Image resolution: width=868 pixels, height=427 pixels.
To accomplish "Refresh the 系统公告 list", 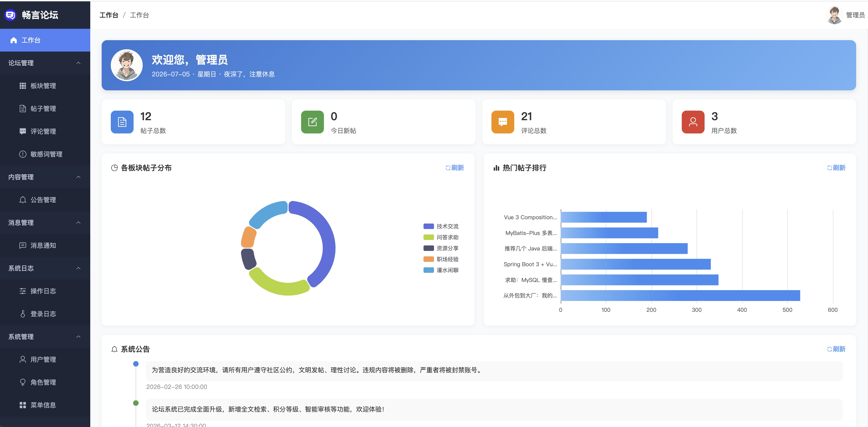I will pos(836,349).
